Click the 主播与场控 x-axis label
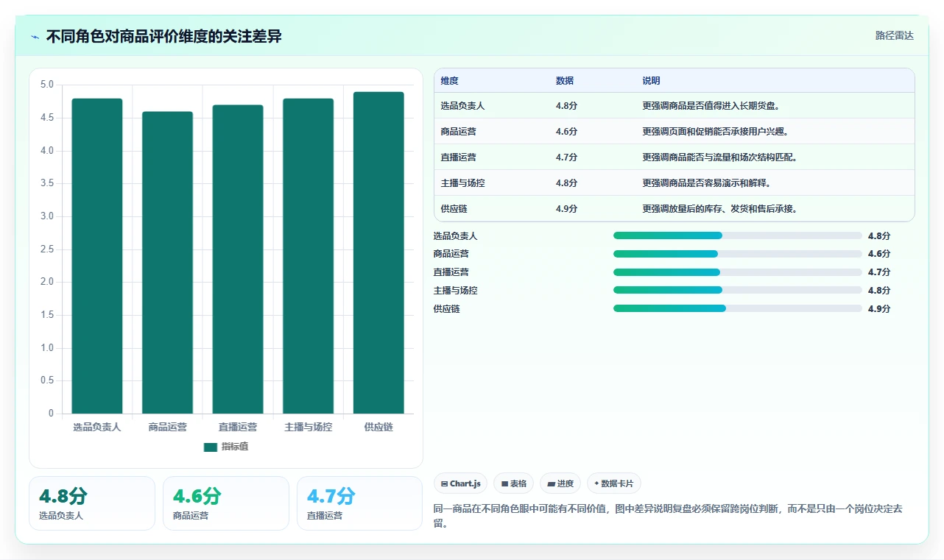944x560 pixels. (x=308, y=427)
